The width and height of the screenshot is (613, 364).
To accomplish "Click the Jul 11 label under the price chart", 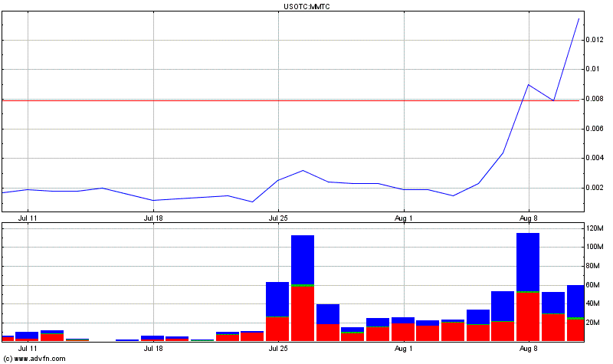I will coord(28,218).
